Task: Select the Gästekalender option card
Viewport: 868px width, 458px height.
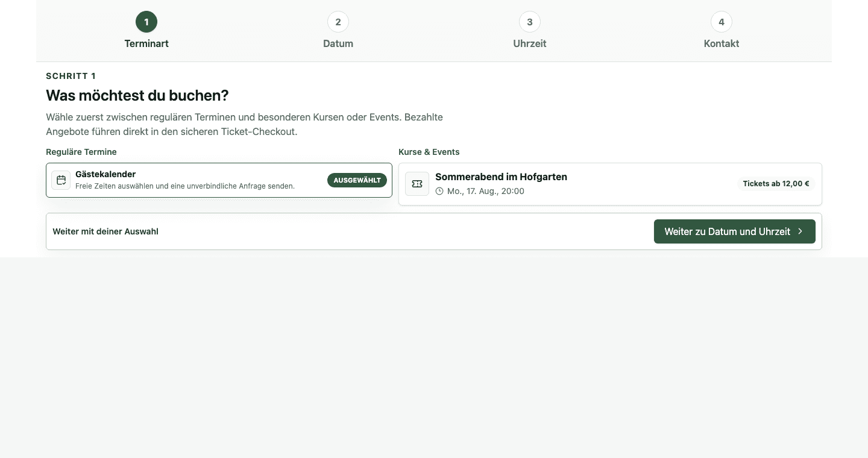Action: click(219, 180)
